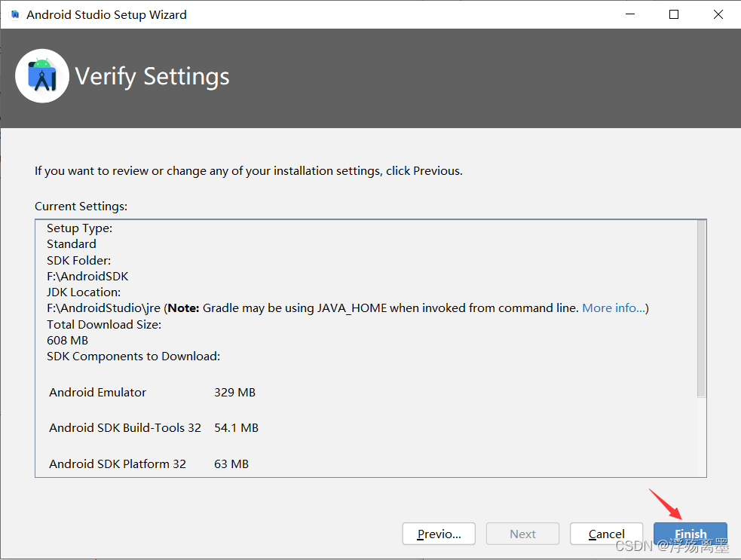The width and height of the screenshot is (741, 560).
Task: Minimize the Setup Wizard window
Action: pos(630,14)
